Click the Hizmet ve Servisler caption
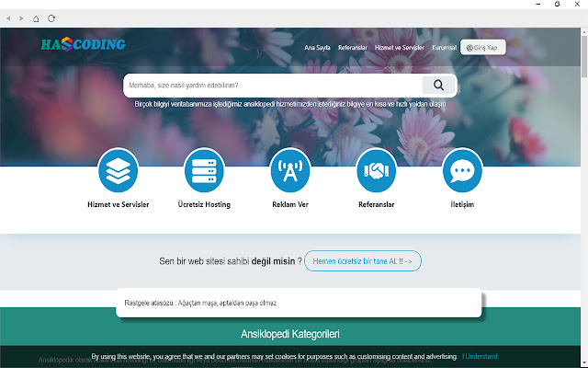This screenshot has width=588, height=368. pyautogui.click(x=119, y=204)
